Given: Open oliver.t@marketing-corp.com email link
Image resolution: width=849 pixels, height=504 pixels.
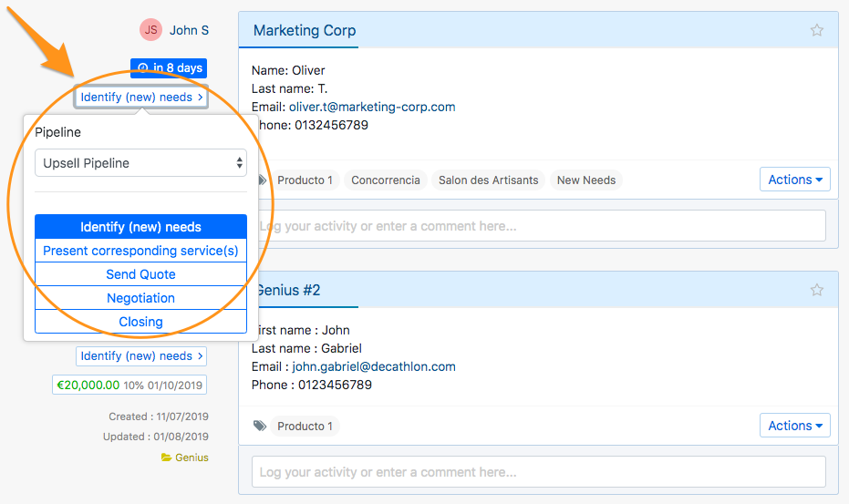Looking at the screenshot, I should (x=372, y=107).
